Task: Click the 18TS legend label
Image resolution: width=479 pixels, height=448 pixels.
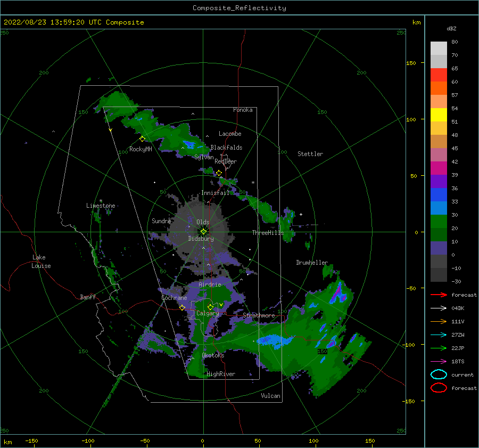Action: click(458, 362)
